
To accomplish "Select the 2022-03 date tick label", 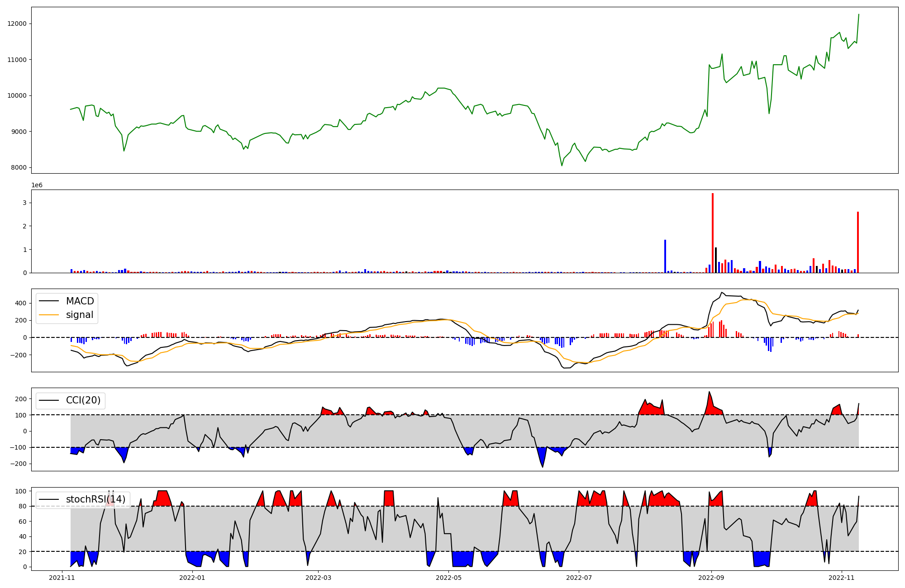I will 319,578.
